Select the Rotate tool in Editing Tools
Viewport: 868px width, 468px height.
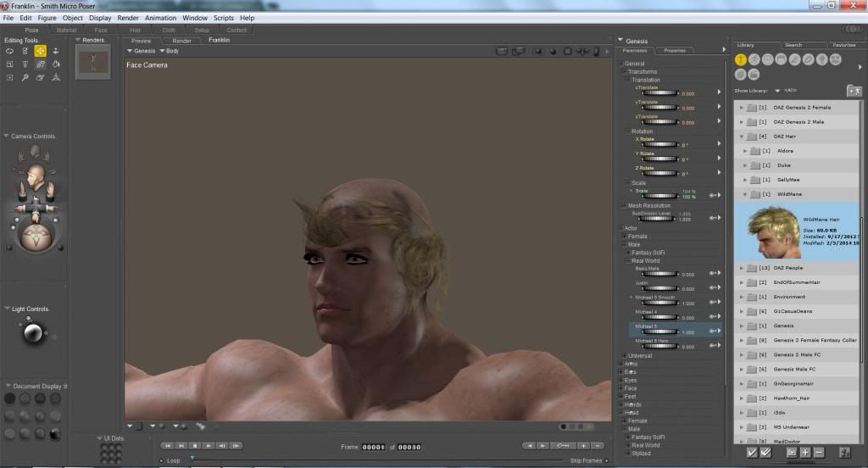point(9,51)
